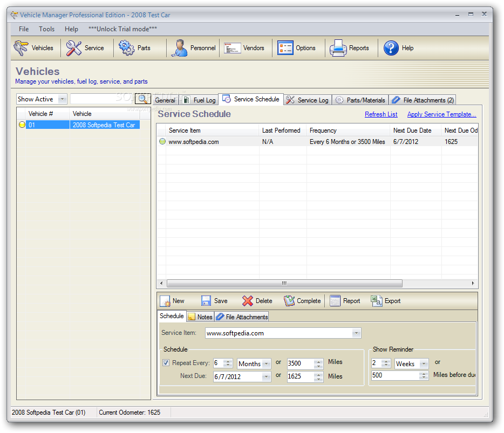Click the green status dot of www.softpedia.com row
The width and height of the screenshot is (504, 433).
(x=162, y=141)
